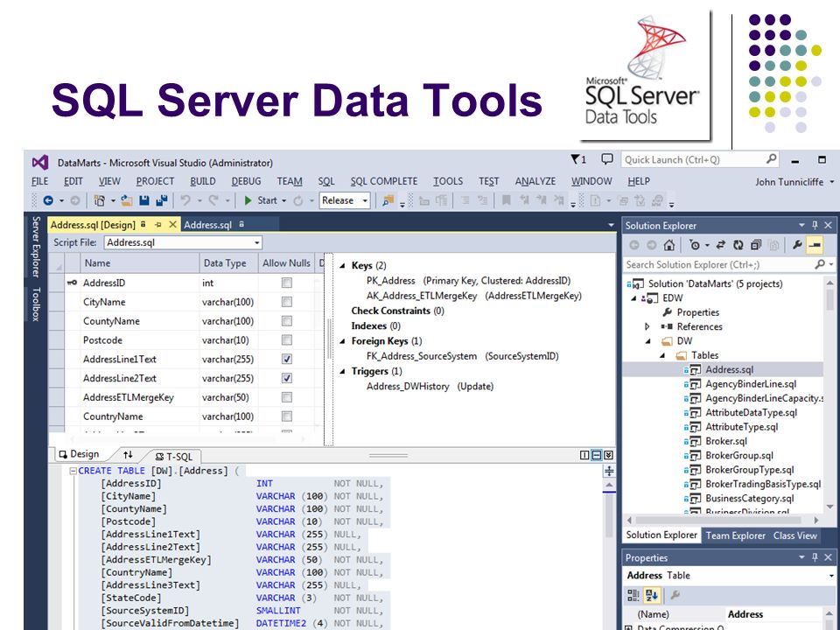The height and width of the screenshot is (630, 840).
Task: Click Pending Changes Filter clock icon
Action: 695,245
